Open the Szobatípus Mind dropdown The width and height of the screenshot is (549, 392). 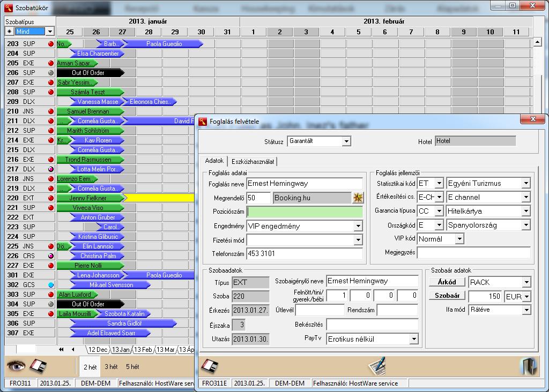pos(50,32)
